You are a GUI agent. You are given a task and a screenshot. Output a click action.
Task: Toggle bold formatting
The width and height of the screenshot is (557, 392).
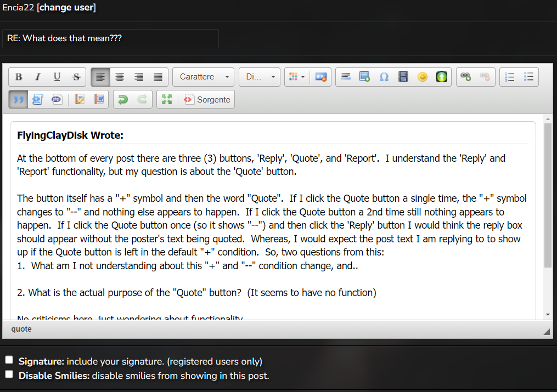tap(19, 77)
